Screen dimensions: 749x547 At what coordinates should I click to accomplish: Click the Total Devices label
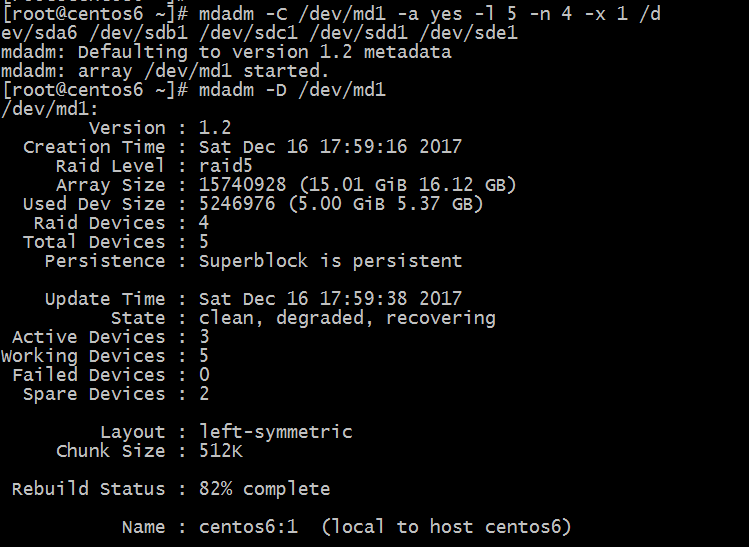point(94,242)
